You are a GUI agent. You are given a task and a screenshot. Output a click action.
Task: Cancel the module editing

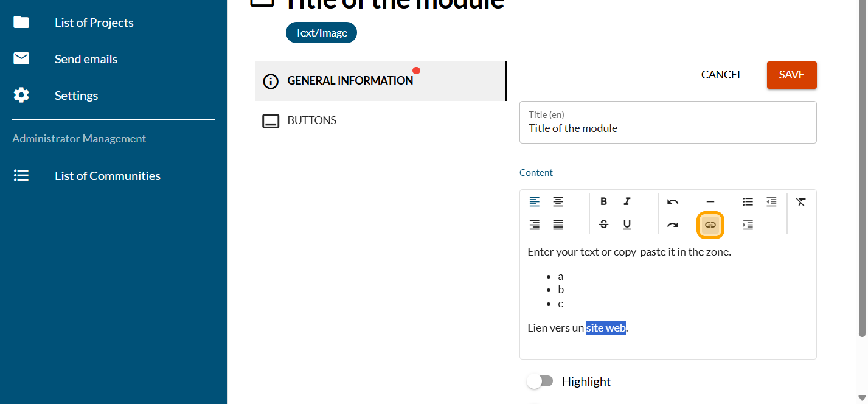coord(721,75)
